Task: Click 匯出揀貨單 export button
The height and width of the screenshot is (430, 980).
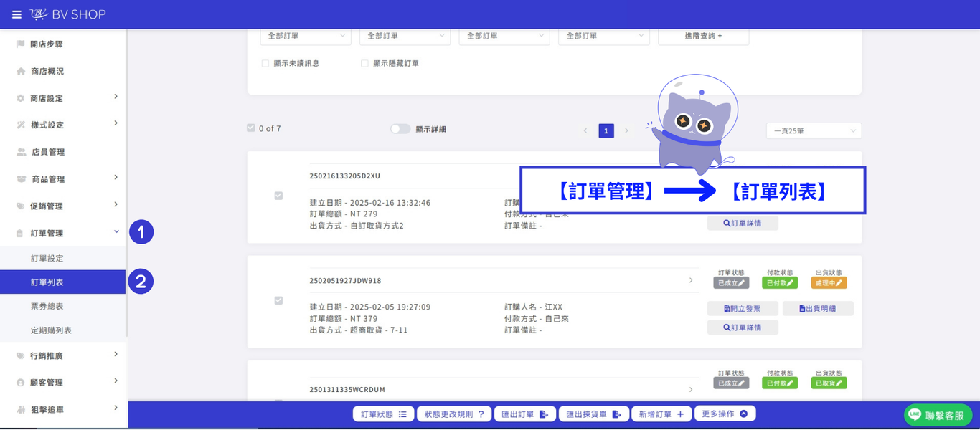Action: [594, 414]
